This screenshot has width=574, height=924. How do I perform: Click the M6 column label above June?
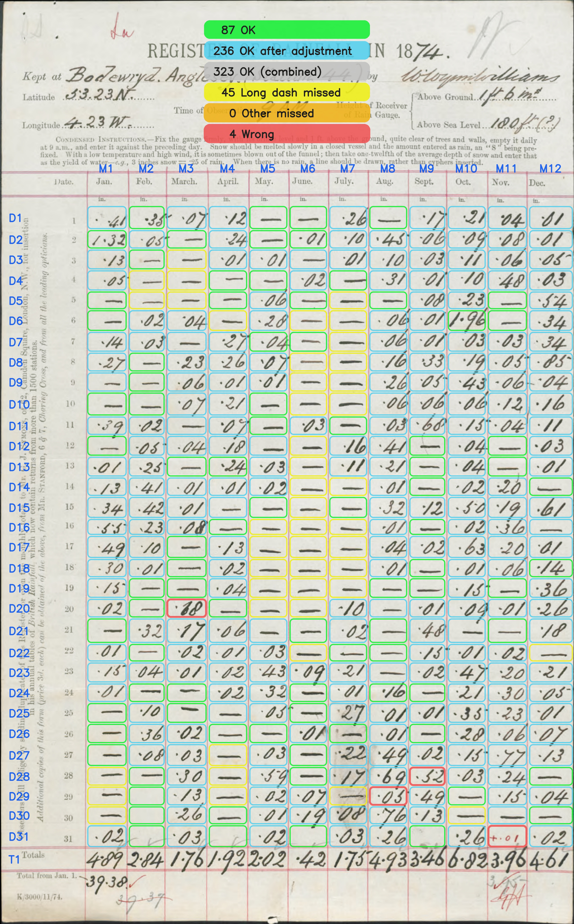(308, 169)
